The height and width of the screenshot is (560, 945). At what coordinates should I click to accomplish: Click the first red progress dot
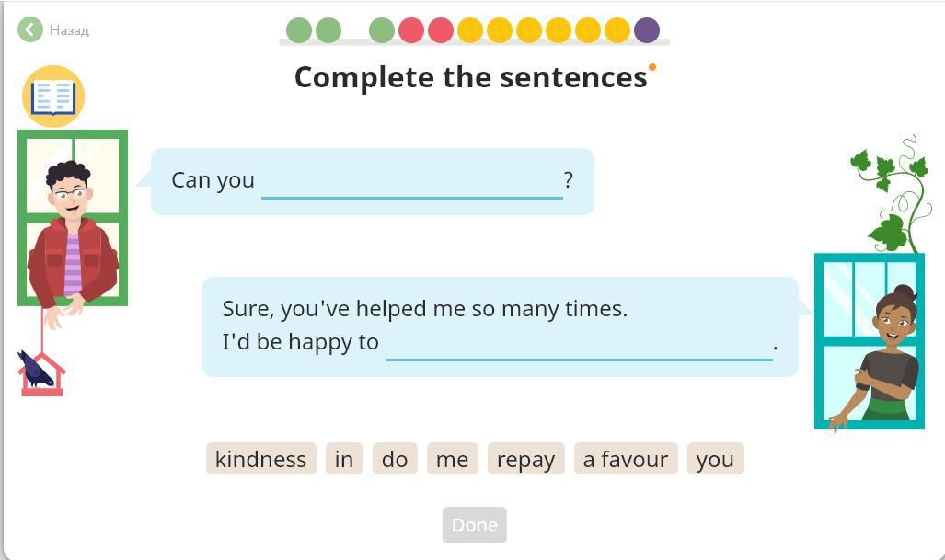[x=411, y=30]
